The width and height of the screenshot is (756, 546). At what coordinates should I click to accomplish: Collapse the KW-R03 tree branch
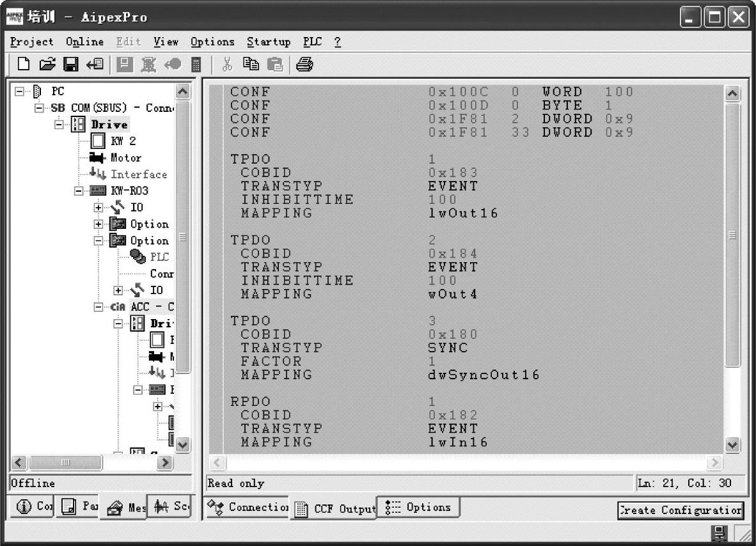(79, 191)
